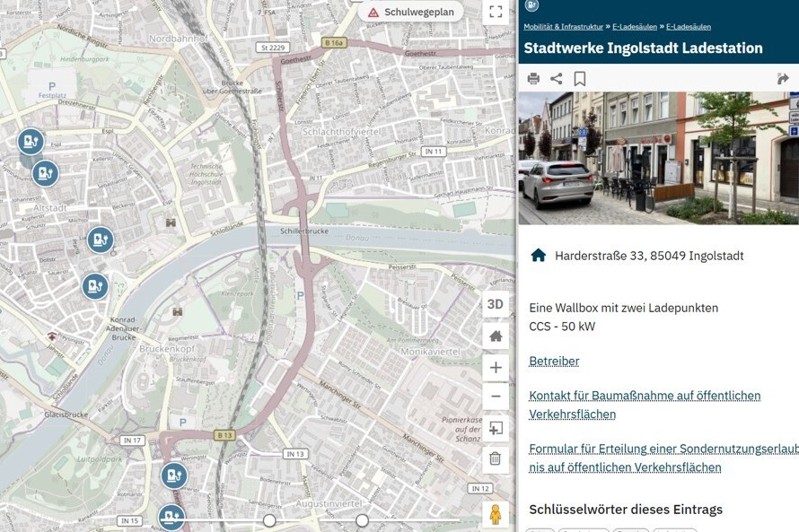Zoom in on the map
This screenshot has height=532, width=799.
pyautogui.click(x=496, y=368)
